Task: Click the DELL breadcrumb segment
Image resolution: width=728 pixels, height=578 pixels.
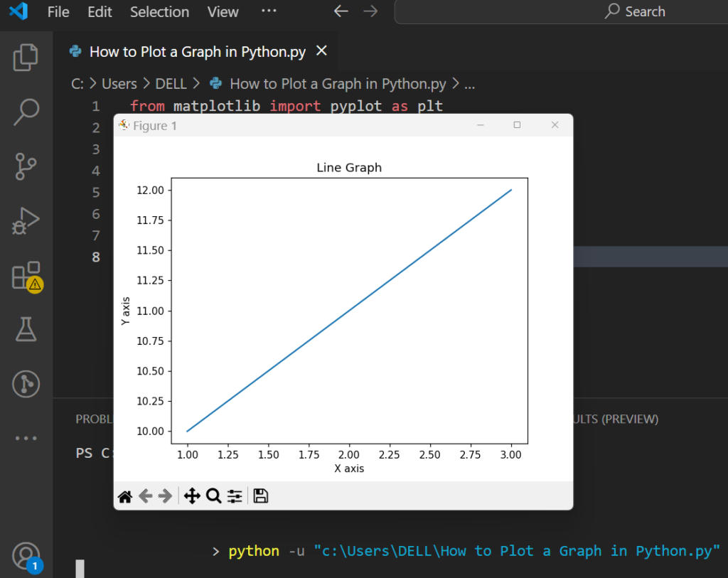Action: click(171, 84)
